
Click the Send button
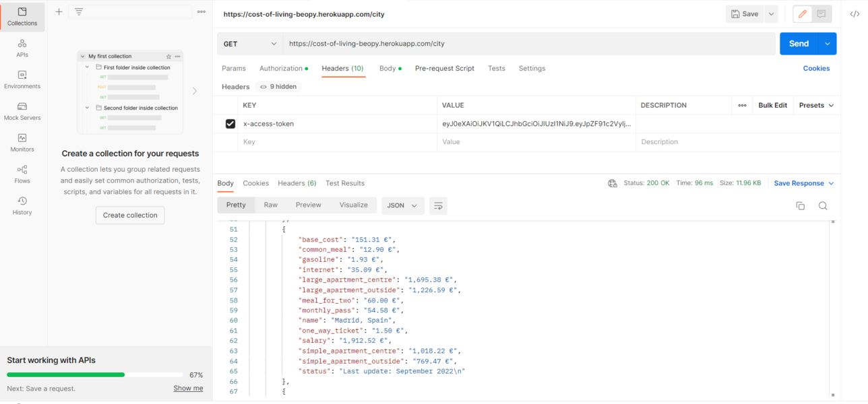(x=799, y=44)
